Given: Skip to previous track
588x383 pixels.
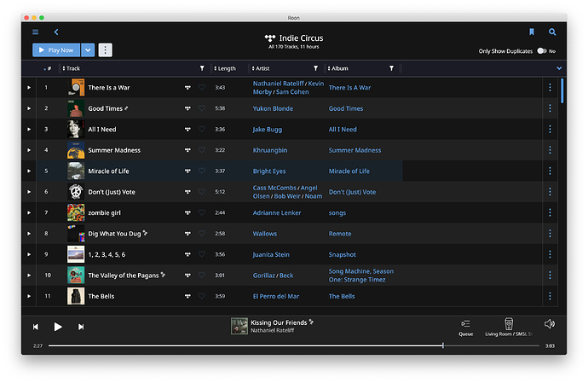Looking at the screenshot, I should click(x=36, y=327).
